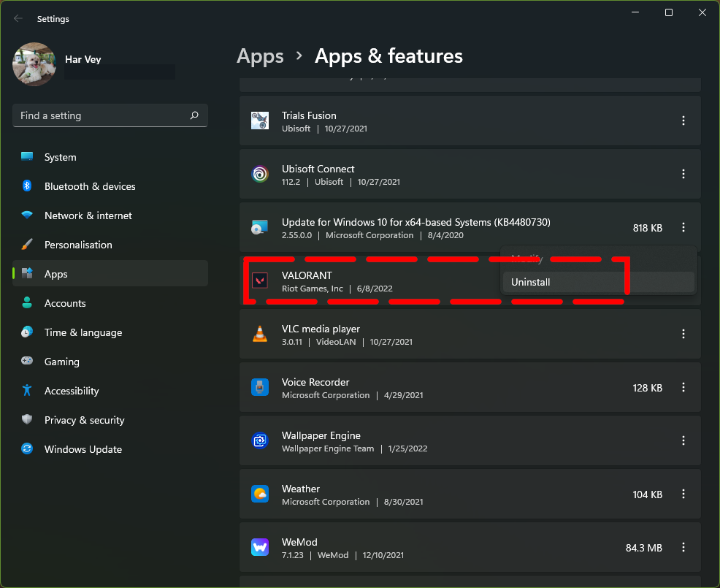
Task: Click the Apps breadcrumb link
Action: [x=261, y=56]
